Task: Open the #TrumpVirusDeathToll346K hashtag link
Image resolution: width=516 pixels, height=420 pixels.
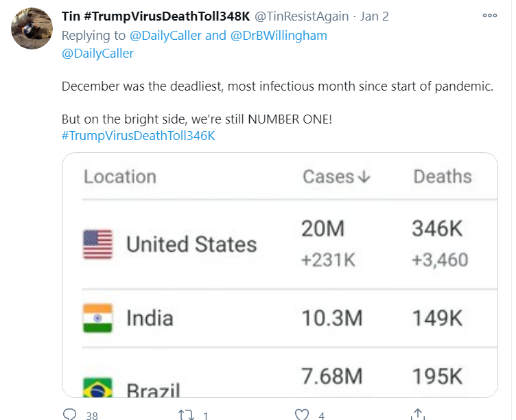Action: [x=138, y=136]
